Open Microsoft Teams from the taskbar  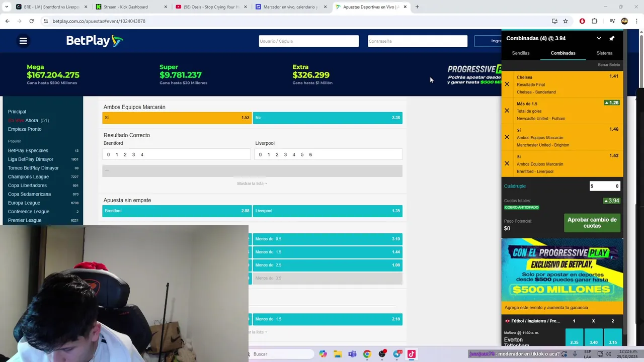pyautogui.click(x=352, y=354)
